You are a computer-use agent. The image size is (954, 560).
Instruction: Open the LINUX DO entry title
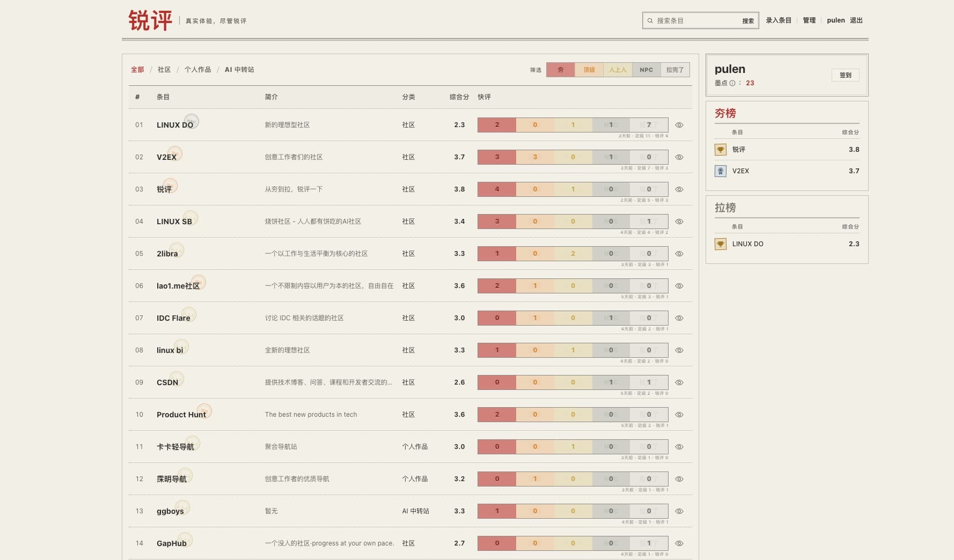coord(175,125)
